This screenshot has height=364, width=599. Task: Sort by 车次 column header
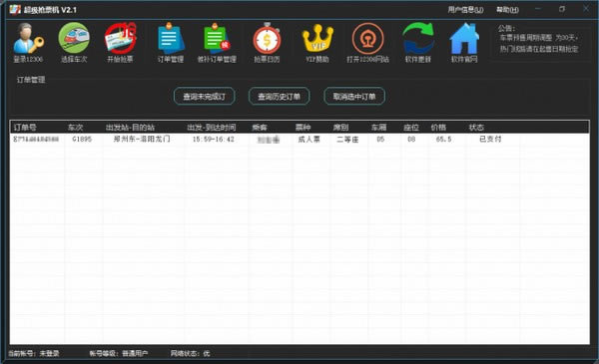(75, 127)
